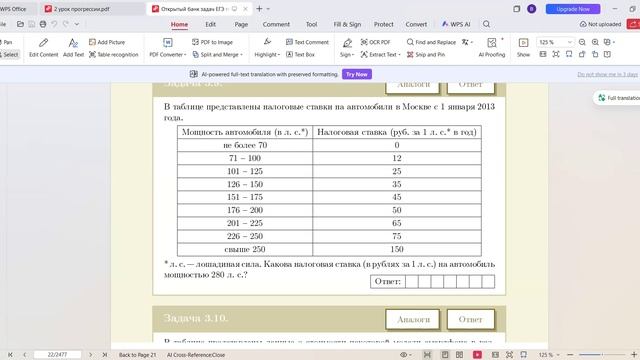Viewport: 640px width, 360px height.
Task: Undo the last action
Action: pyautogui.click(x=54, y=24)
